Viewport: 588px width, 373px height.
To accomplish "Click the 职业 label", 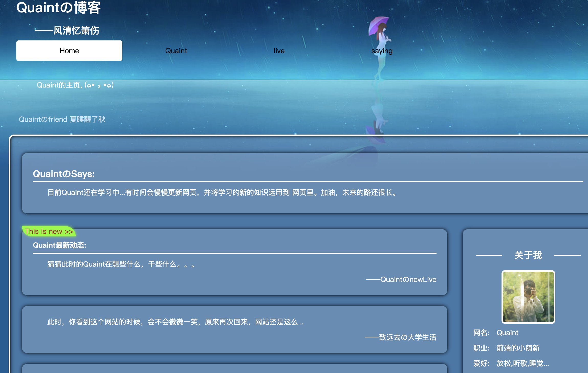I will click(x=481, y=348).
